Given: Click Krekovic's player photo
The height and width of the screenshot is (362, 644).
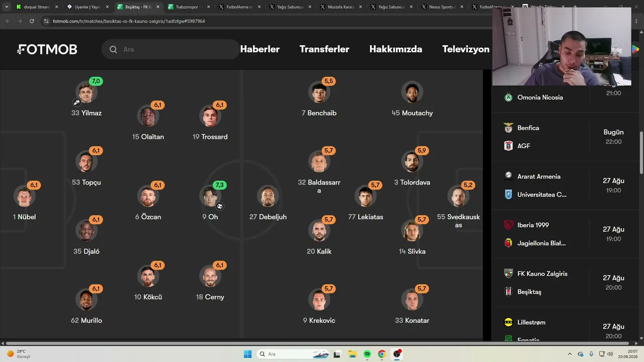Looking at the screenshot, I should pos(319,300).
